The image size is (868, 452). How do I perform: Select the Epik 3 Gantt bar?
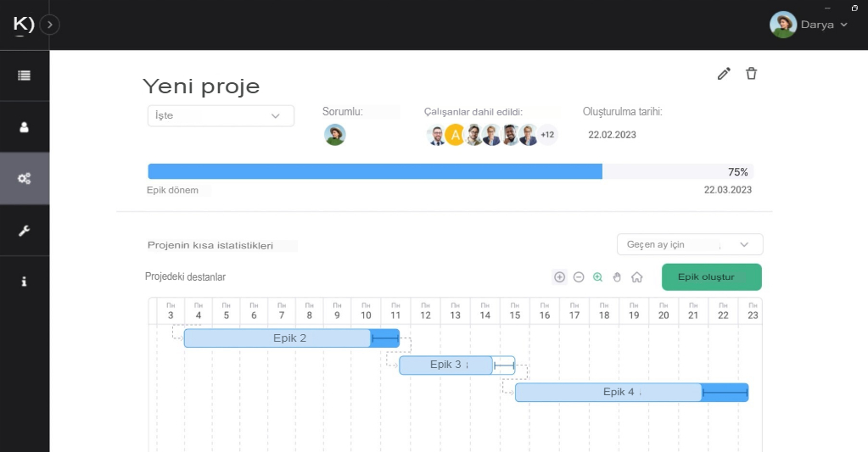pyautogui.click(x=456, y=366)
